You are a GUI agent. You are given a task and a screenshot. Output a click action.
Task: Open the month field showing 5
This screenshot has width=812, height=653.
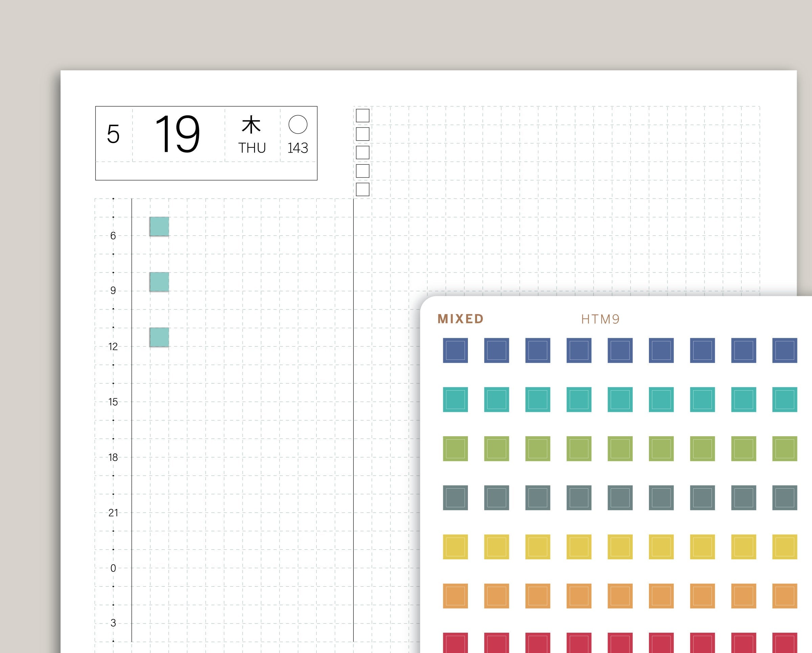click(114, 133)
